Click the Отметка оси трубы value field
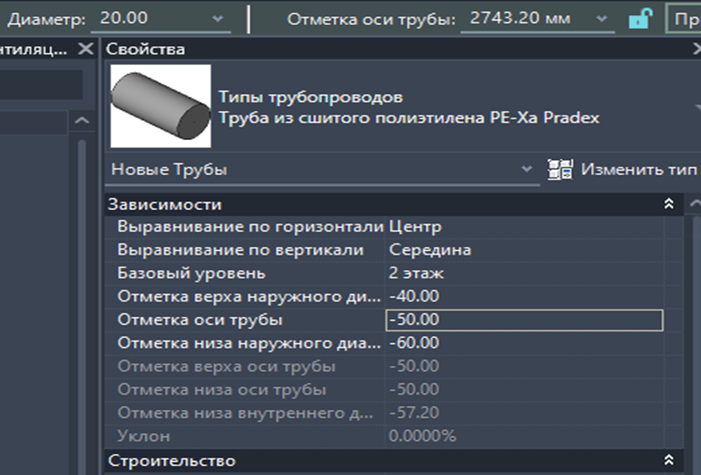The height and width of the screenshot is (475, 701). pos(524,320)
